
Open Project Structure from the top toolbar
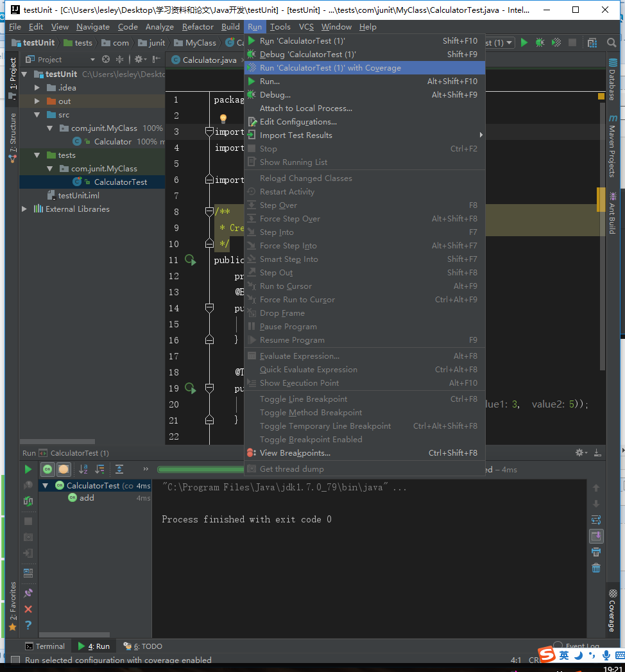pyautogui.click(x=592, y=42)
